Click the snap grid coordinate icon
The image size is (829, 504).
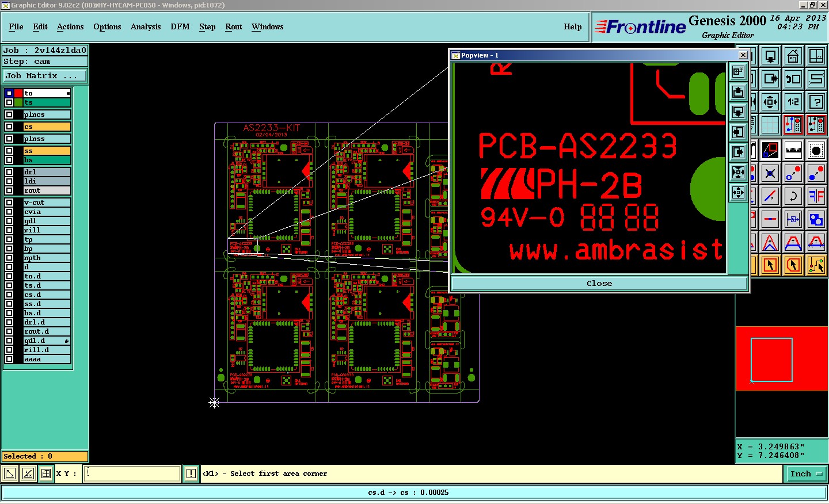[x=46, y=474]
